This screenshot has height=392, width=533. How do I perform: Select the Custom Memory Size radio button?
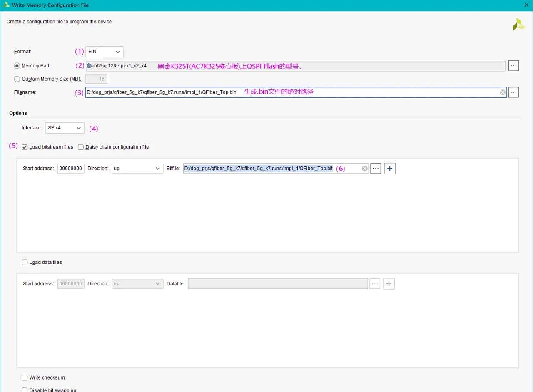coord(17,79)
